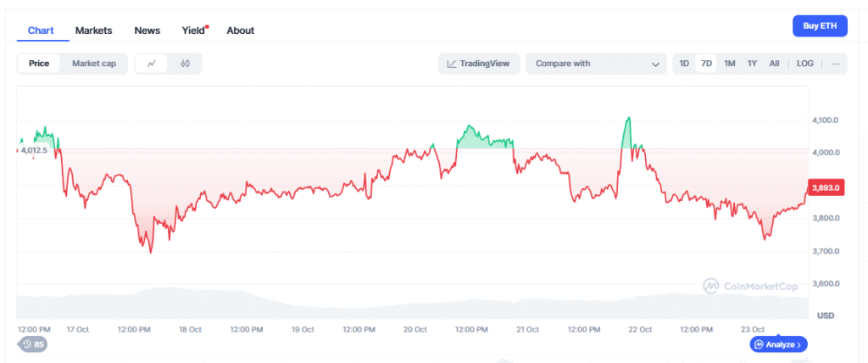868x363 pixels.
Task: Select the 7D time range
Action: 706,64
